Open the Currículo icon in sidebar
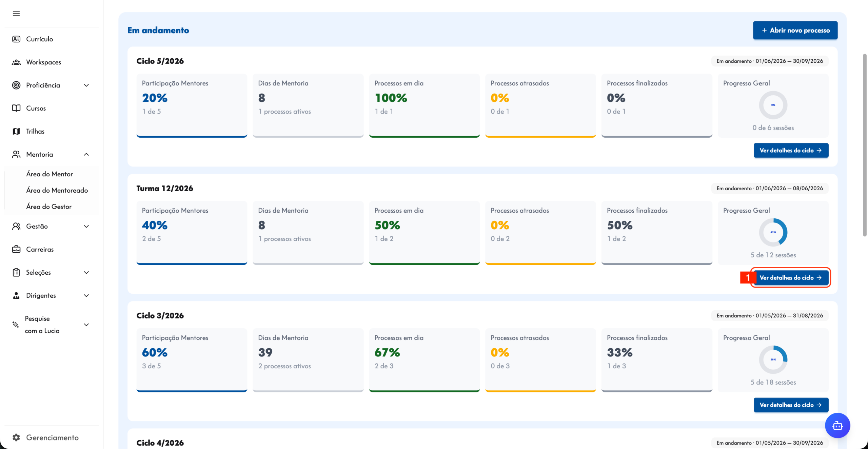The height and width of the screenshot is (449, 868). tap(16, 39)
